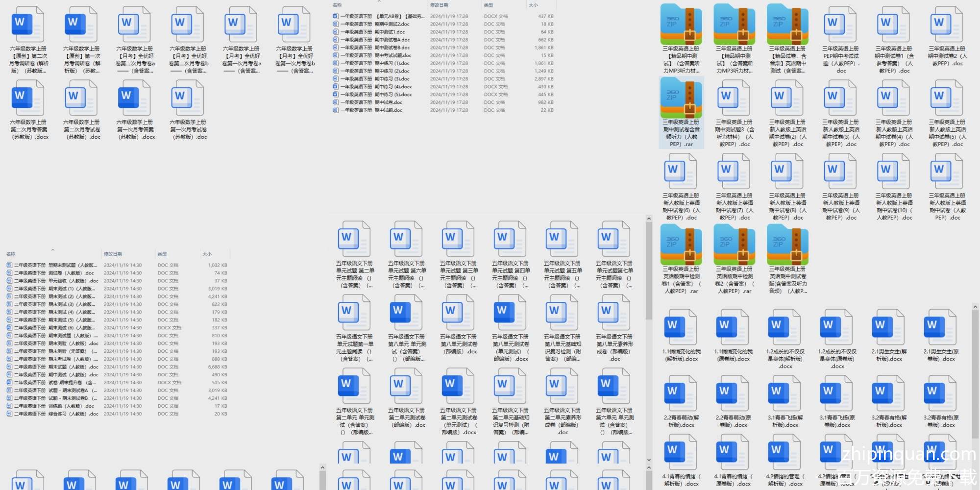Open 第一次月考试卷 (苏教版).doc file icon
The height and width of the screenshot is (490, 980).
(188, 98)
